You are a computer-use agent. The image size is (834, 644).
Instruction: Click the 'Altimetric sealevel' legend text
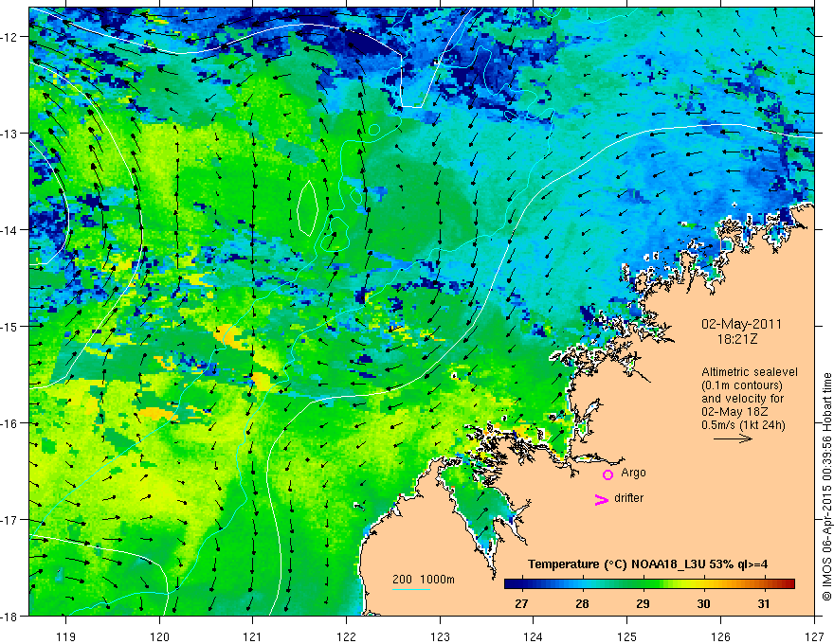[750, 372]
